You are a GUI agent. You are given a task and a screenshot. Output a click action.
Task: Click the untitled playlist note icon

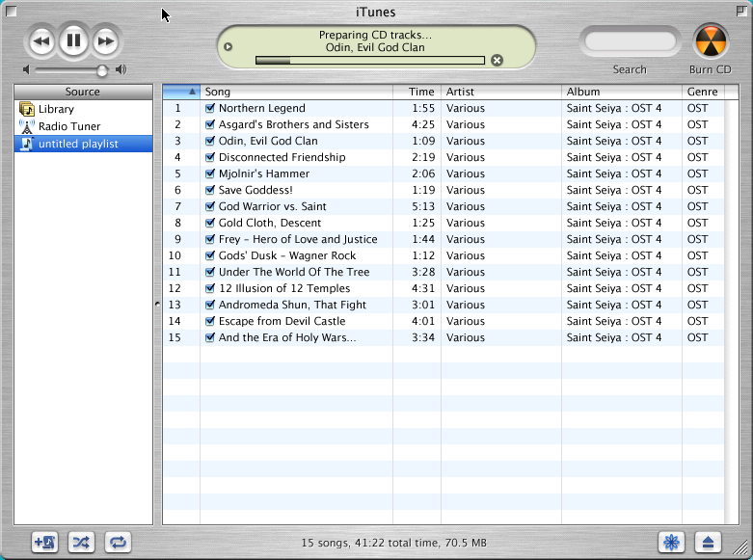pos(27,144)
